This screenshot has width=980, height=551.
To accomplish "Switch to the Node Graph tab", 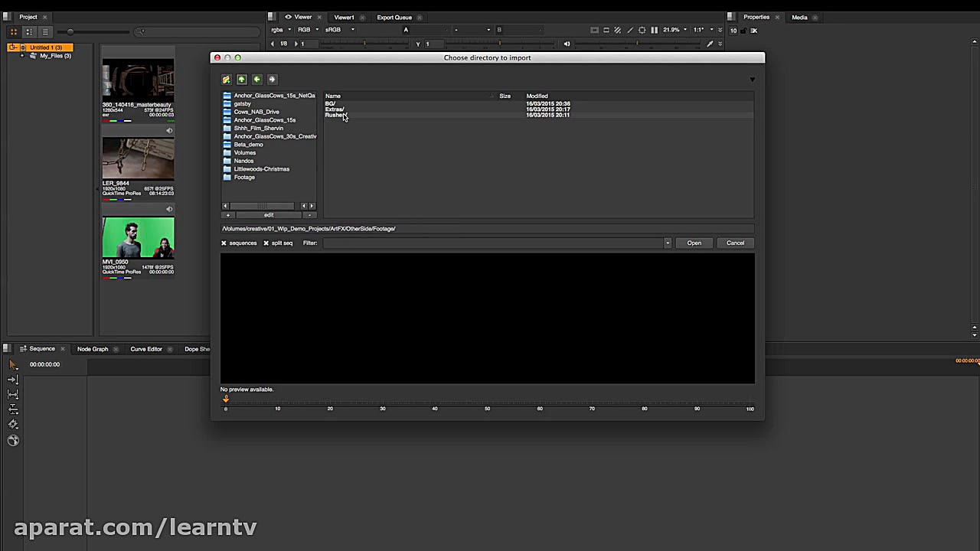I will click(x=93, y=349).
